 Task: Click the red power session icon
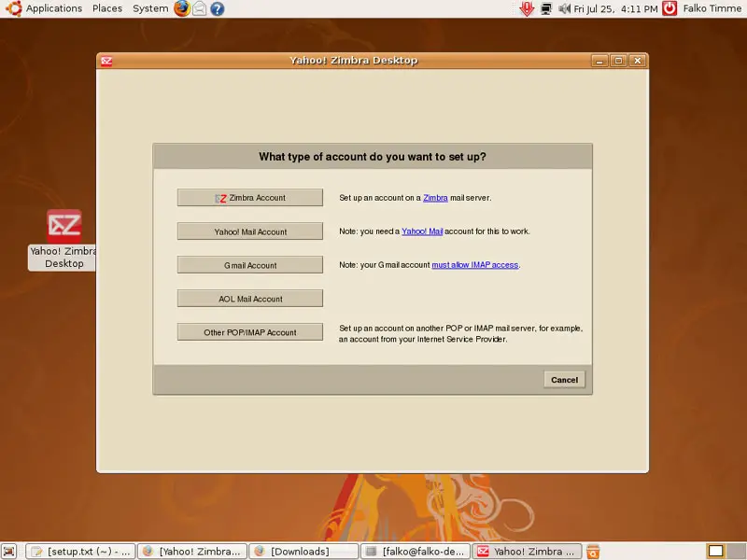tap(669, 8)
